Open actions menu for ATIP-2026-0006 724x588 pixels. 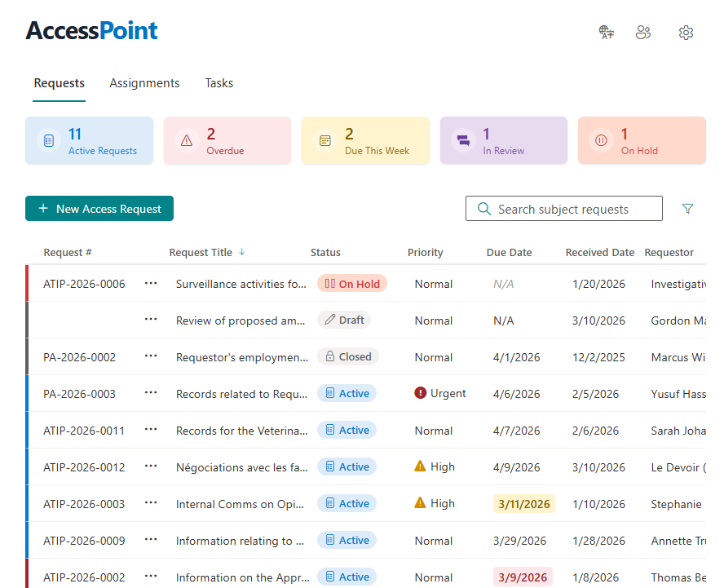151,283
